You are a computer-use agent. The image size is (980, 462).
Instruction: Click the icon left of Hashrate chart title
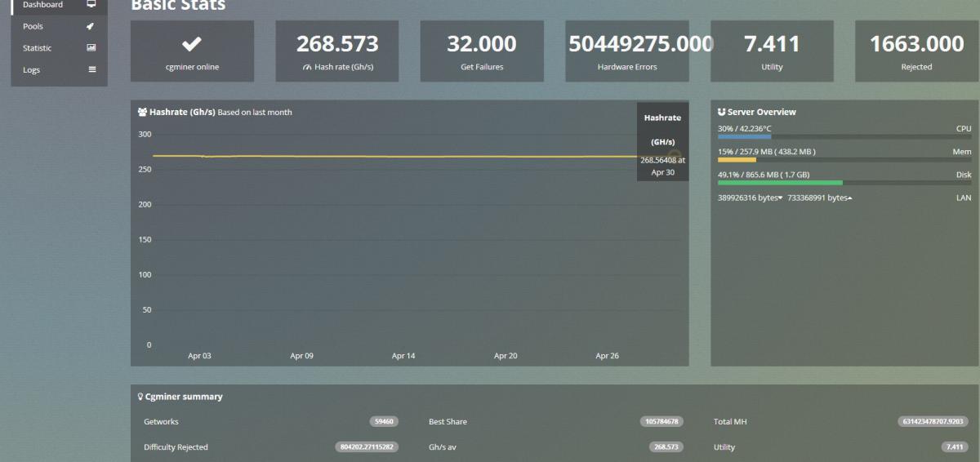[142, 112]
